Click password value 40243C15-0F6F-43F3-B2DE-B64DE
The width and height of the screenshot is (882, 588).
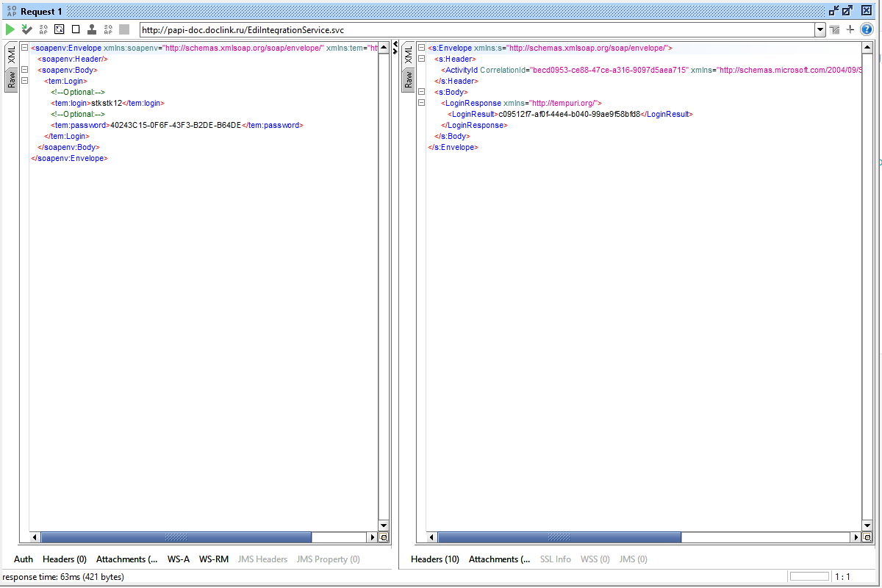point(176,125)
